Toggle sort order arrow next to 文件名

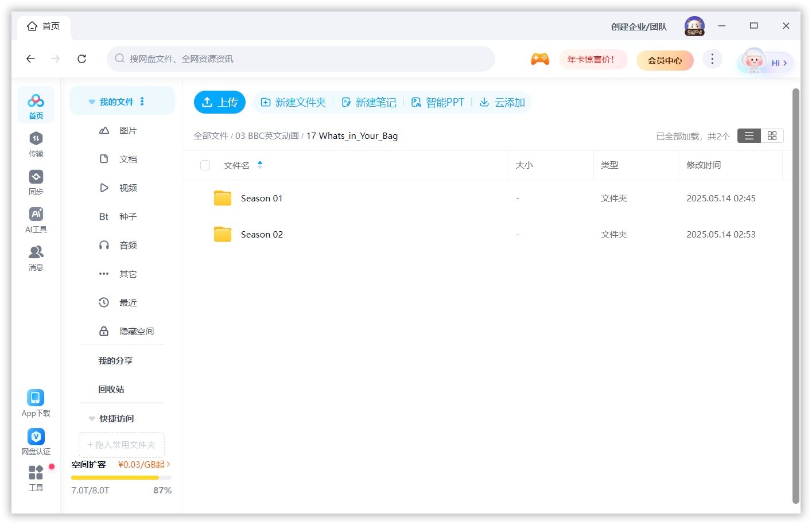click(260, 165)
